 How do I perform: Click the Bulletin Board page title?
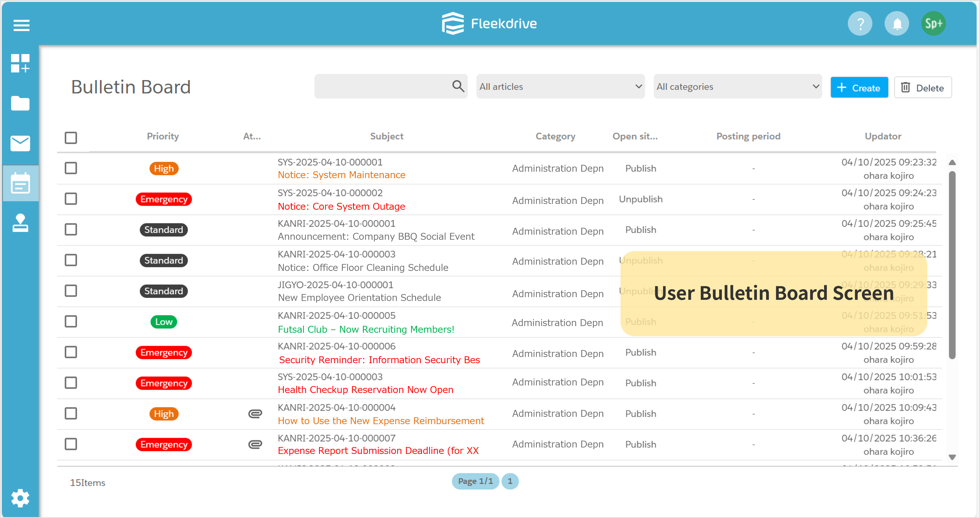pyautogui.click(x=131, y=87)
